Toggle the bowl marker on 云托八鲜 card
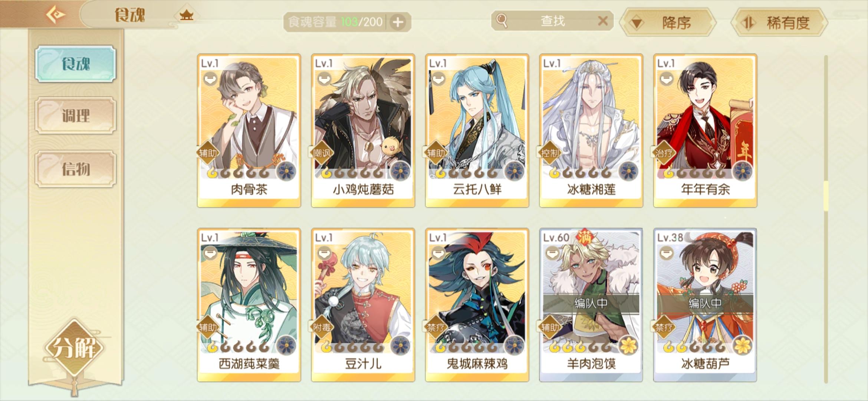The height and width of the screenshot is (401, 868). 438,79
